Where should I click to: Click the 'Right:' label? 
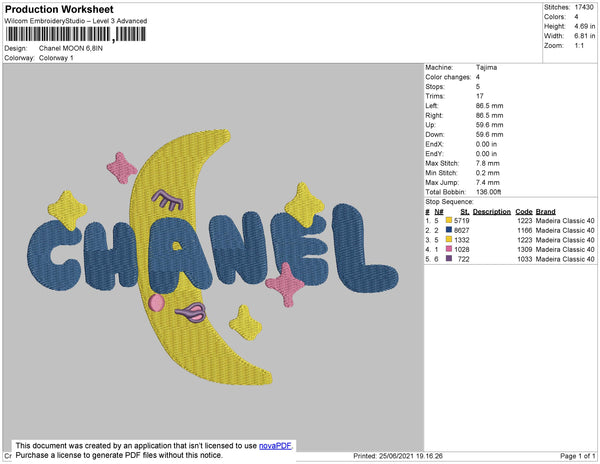pyautogui.click(x=434, y=115)
